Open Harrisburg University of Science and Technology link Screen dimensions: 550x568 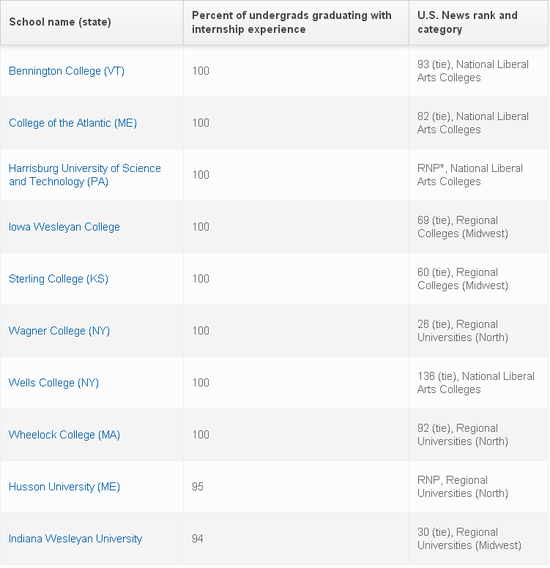[84, 175]
